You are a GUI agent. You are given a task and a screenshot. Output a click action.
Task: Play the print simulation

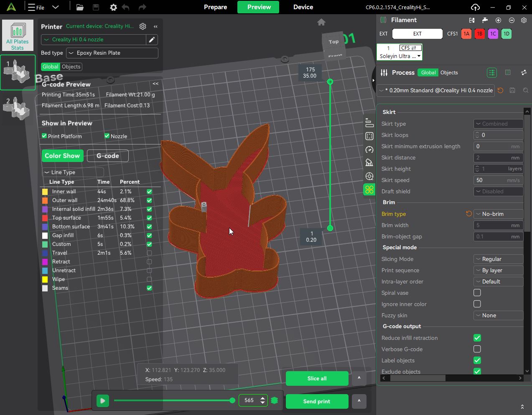tap(103, 401)
